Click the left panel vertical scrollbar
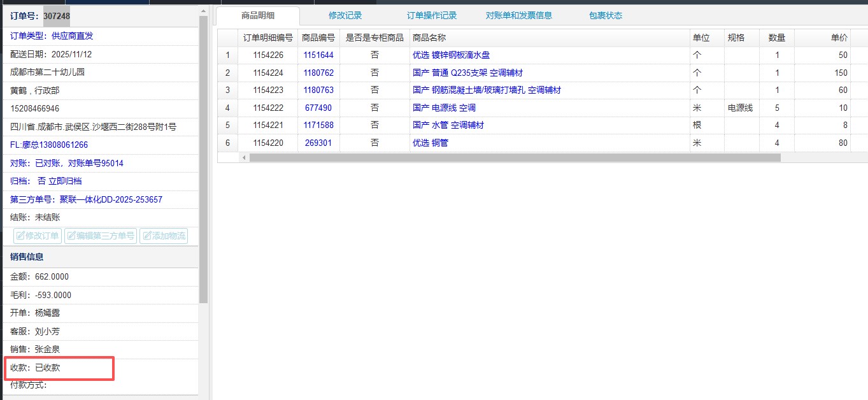The height and width of the screenshot is (400, 868). (x=203, y=159)
